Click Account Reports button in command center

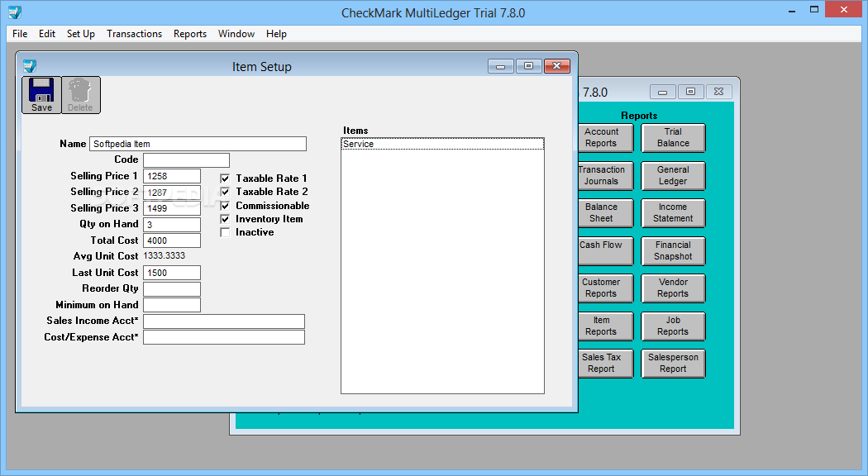click(x=605, y=137)
